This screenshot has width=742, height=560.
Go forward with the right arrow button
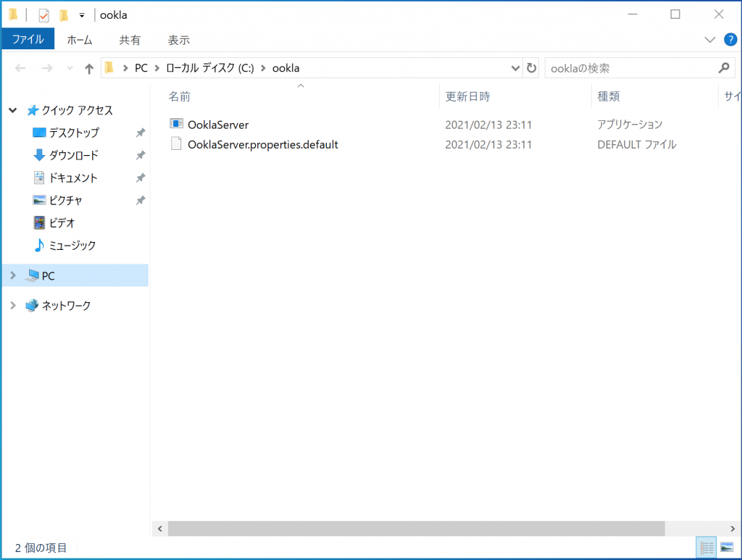pos(47,69)
